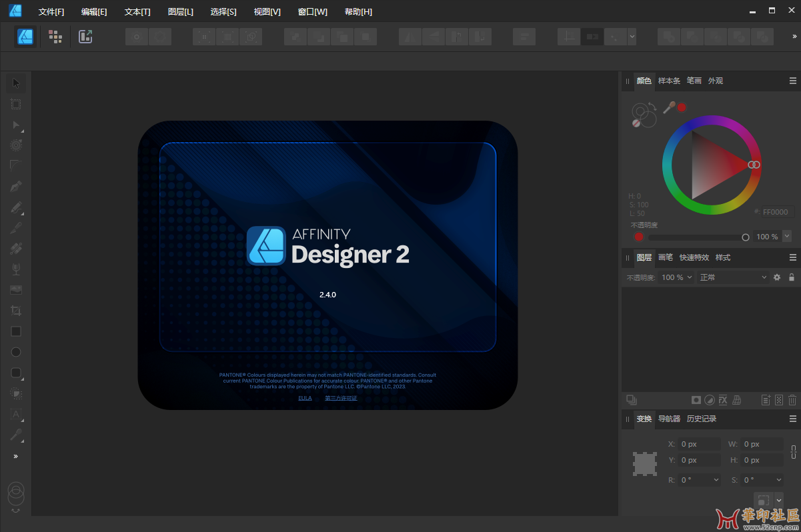
Task: Click the layer FX icon
Action: point(723,400)
